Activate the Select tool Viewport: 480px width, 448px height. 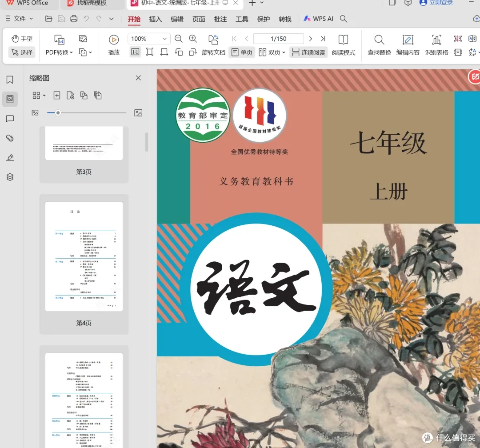pyautogui.click(x=22, y=52)
